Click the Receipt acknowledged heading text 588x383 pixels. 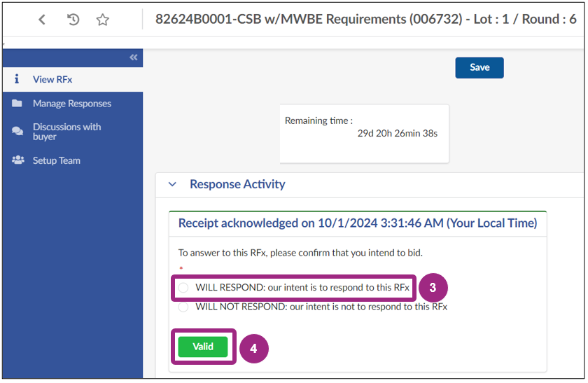click(x=358, y=223)
